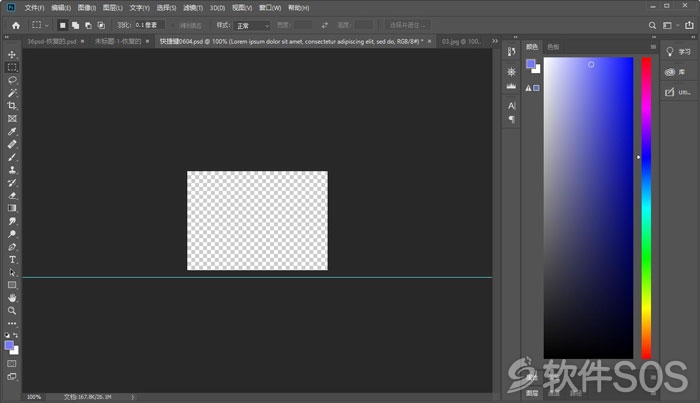The height and width of the screenshot is (403, 700).
Task: Click the Share image icon
Action: click(x=689, y=25)
